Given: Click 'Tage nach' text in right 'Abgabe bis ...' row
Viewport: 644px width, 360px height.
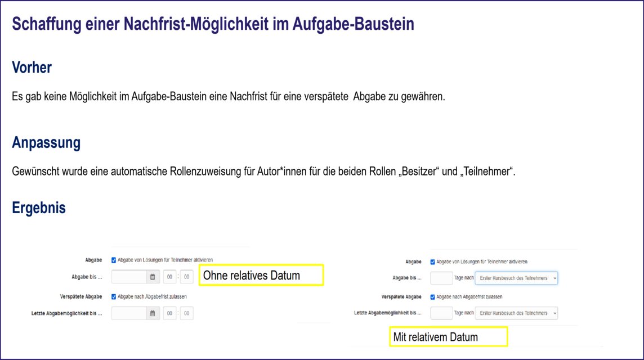Looking at the screenshot, I should coord(464,278).
